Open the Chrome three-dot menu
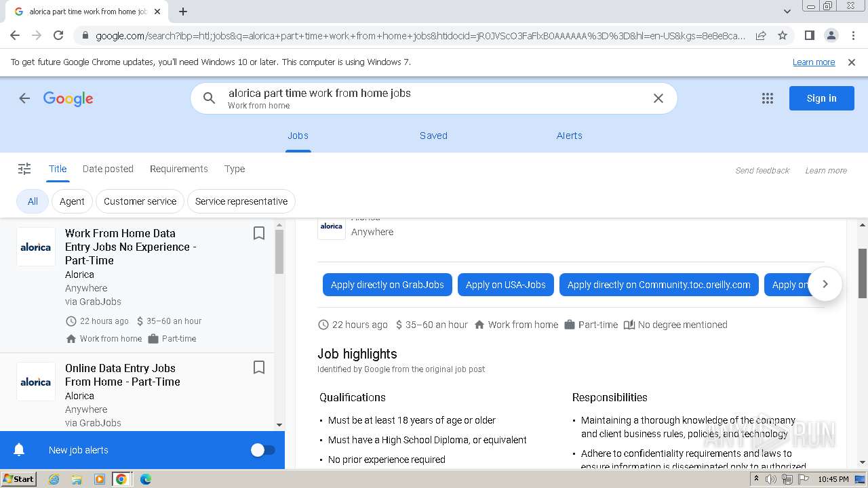This screenshot has width=868, height=488. (852, 35)
